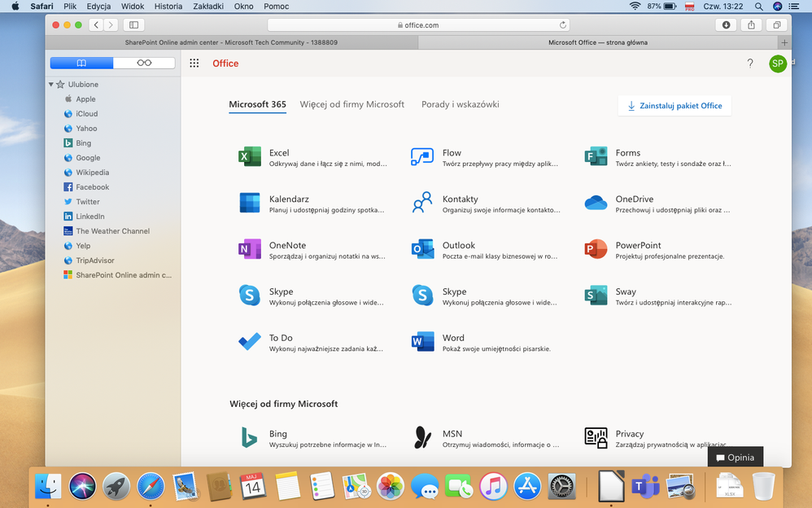
Task: Open Finder from the Dock
Action: tap(48, 487)
